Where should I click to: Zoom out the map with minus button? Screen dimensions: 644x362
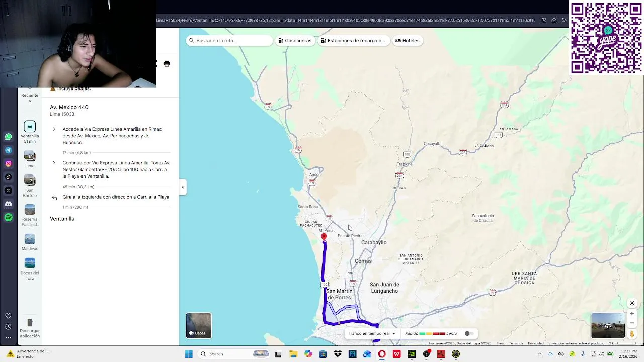coord(632,323)
